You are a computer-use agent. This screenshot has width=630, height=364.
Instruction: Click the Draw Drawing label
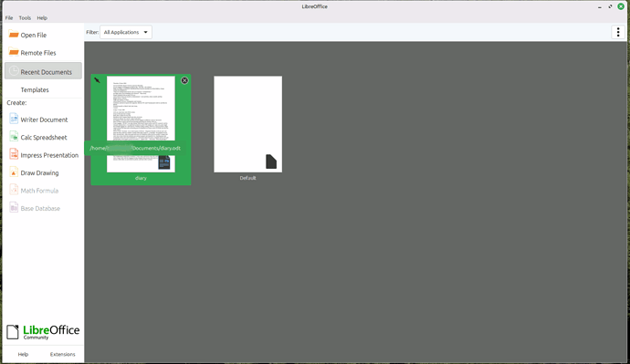(x=39, y=172)
